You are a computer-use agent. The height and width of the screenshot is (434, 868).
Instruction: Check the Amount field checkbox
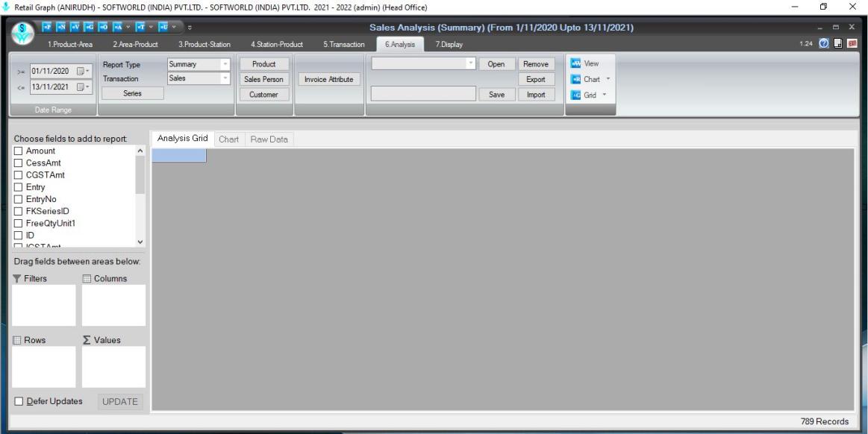pyautogui.click(x=19, y=151)
